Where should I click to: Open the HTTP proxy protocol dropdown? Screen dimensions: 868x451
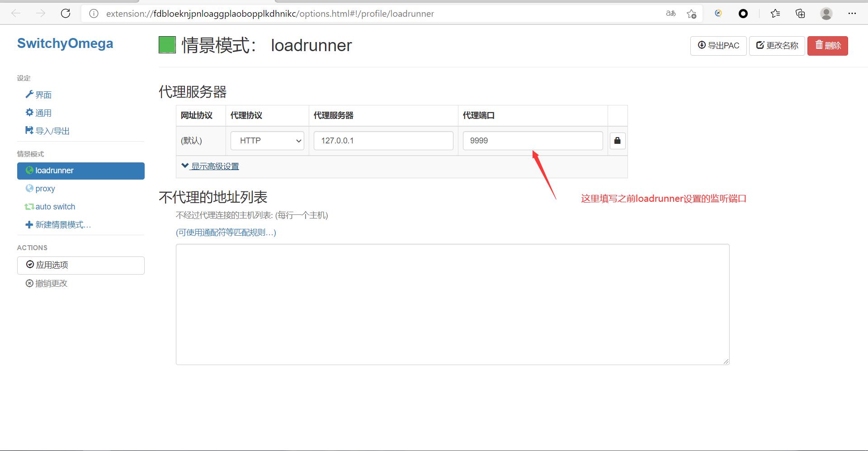(267, 141)
